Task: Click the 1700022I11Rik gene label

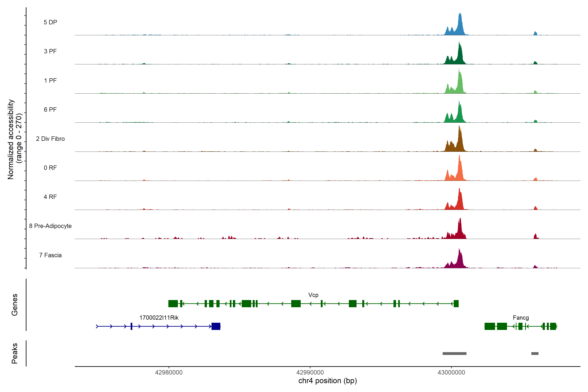Action: tap(159, 318)
